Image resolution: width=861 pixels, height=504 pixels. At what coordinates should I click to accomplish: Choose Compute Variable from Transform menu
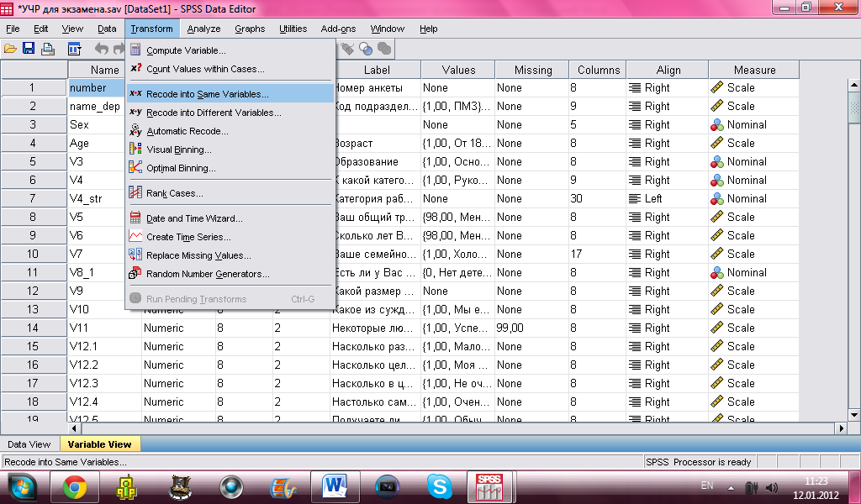pos(230,50)
